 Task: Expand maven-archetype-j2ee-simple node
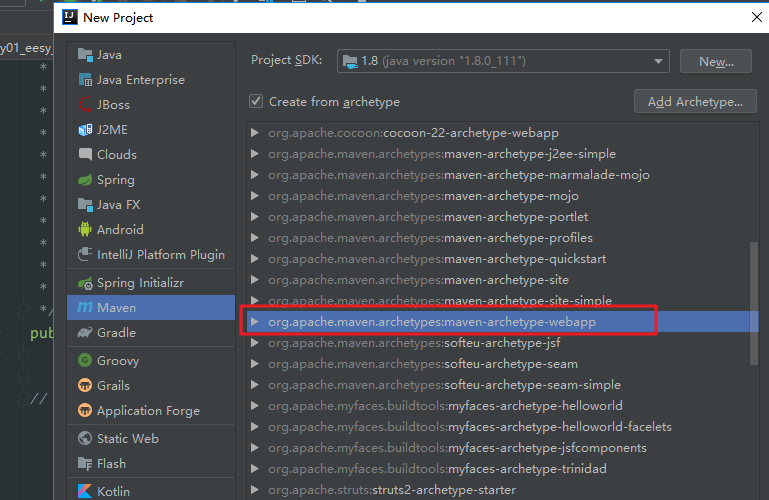pyautogui.click(x=255, y=154)
